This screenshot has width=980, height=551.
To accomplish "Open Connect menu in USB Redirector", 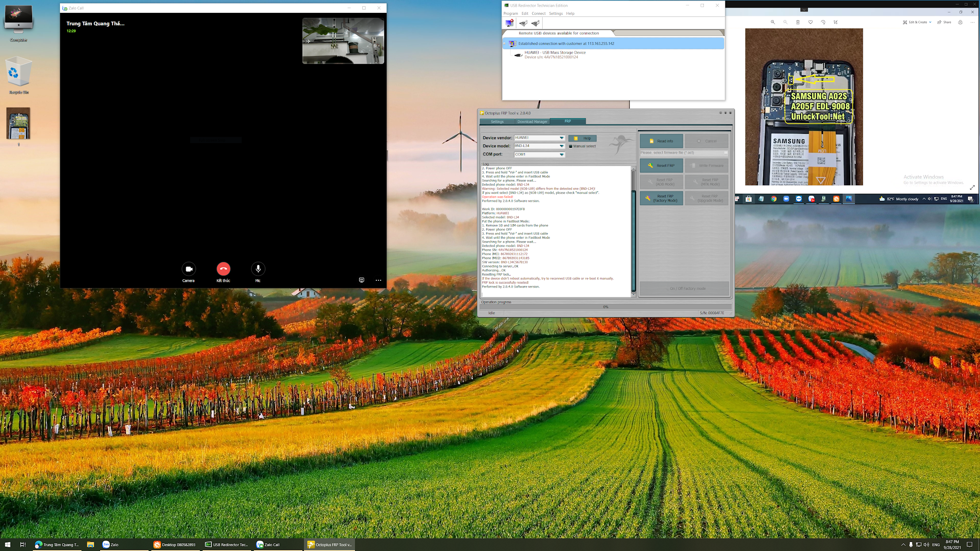I will 538,13.
